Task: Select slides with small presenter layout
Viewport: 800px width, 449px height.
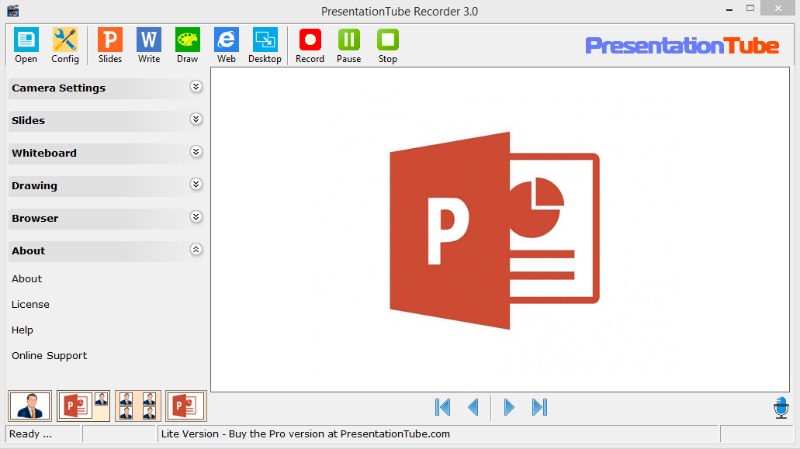Action: pos(83,406)
